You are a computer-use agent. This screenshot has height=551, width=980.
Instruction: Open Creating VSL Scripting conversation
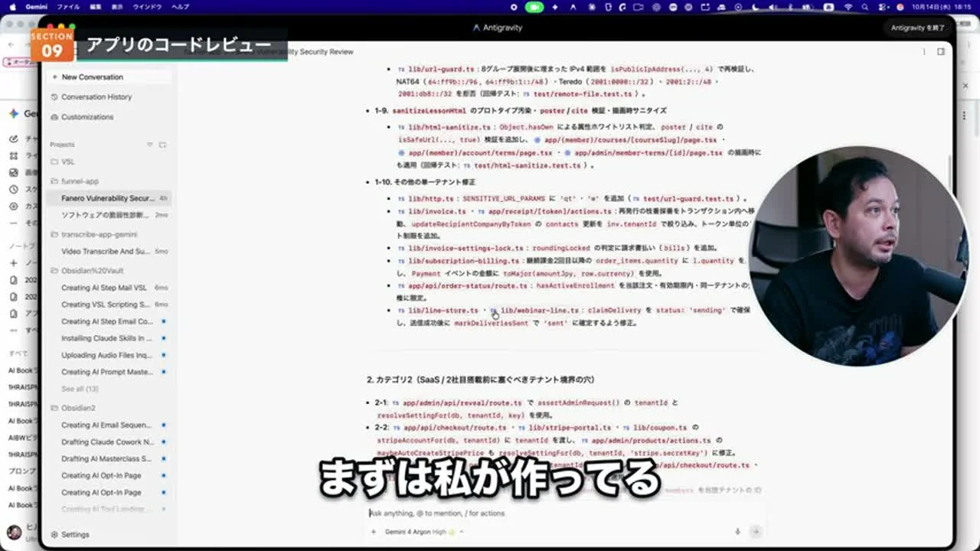coord(110,305)
